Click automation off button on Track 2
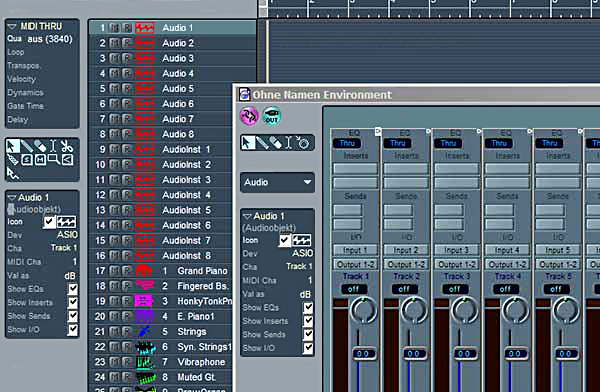This screenshot has height=392, width=600. 404,289
